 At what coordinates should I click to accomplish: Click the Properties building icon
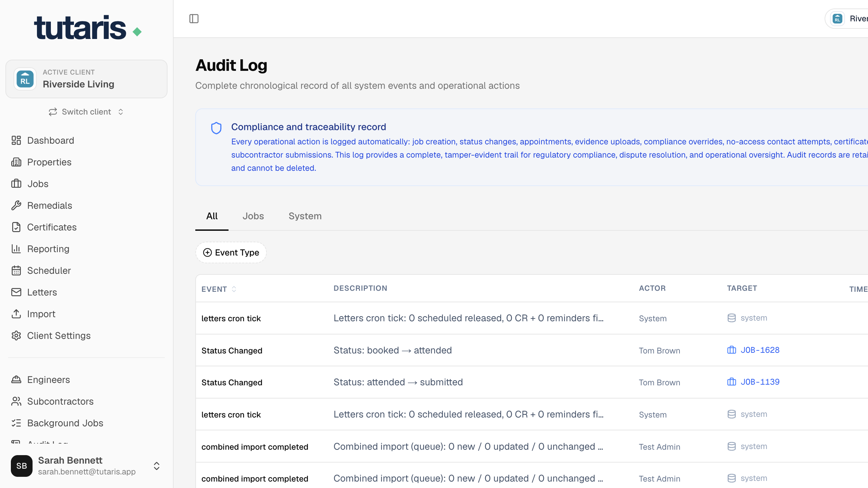click(16, 162)
